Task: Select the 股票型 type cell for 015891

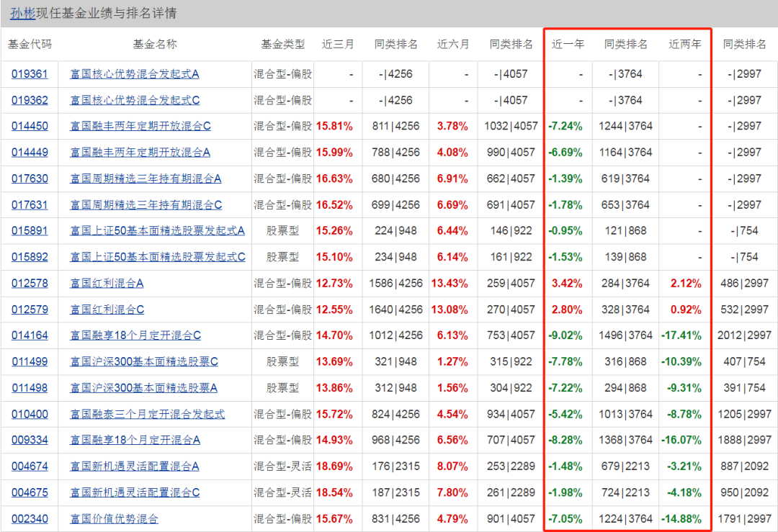Action: 283,230
